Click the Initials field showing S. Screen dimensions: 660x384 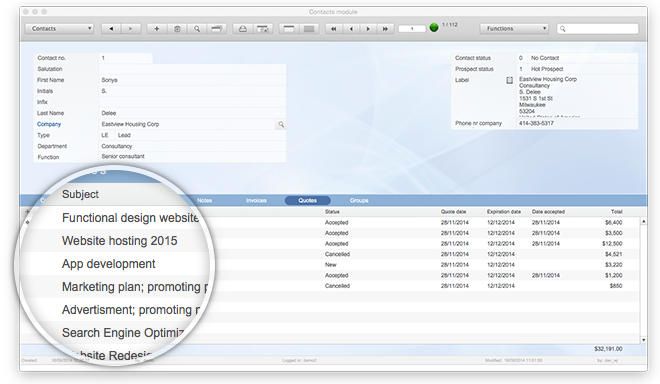click(x=192, y=91)
